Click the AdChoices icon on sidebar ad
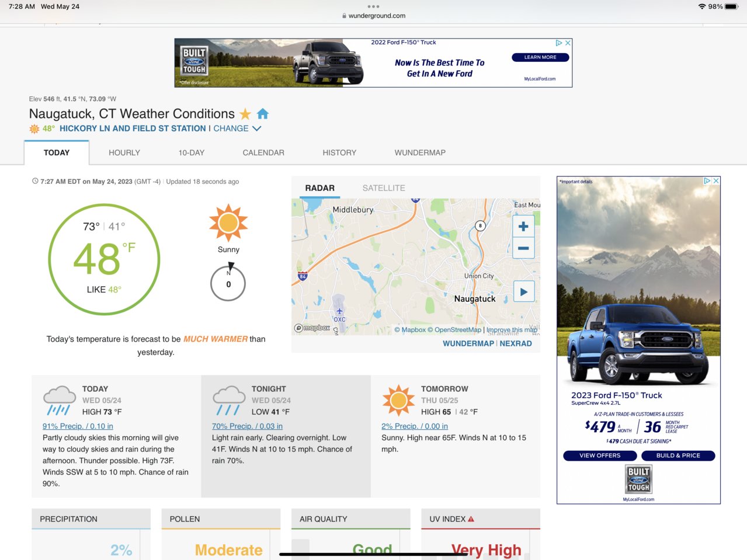Viewport: 747px width, 560px height. click(x=707, y=181)
